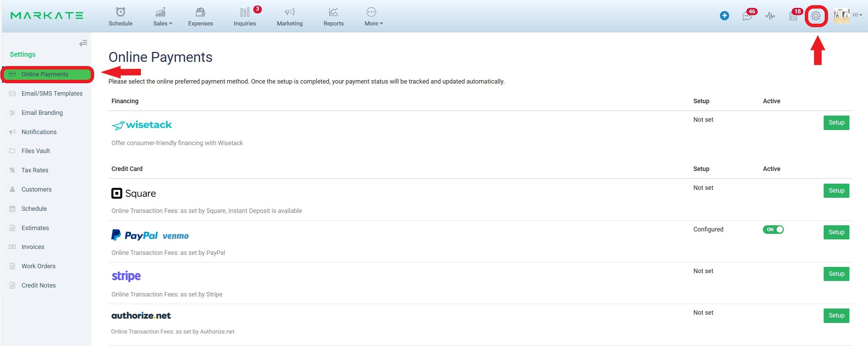868x346 pixels.
Task: Open the Schedule alarm clock icon
Action: pos(120,12)
